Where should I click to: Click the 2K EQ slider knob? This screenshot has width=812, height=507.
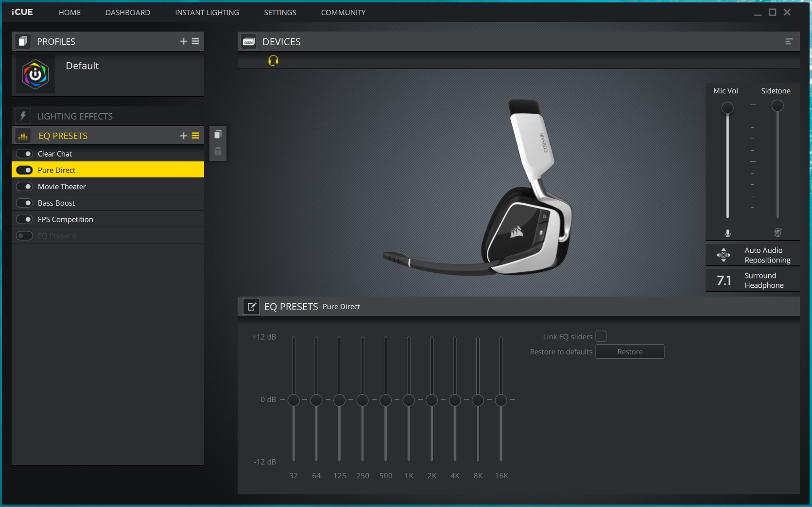pyautogui.click(x=432, y=400)
